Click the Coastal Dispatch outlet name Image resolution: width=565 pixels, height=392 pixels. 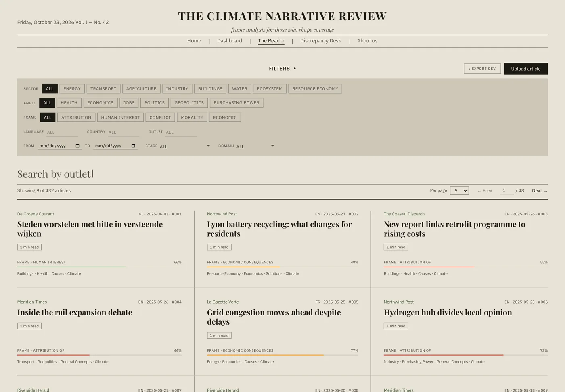coord(404,214)
